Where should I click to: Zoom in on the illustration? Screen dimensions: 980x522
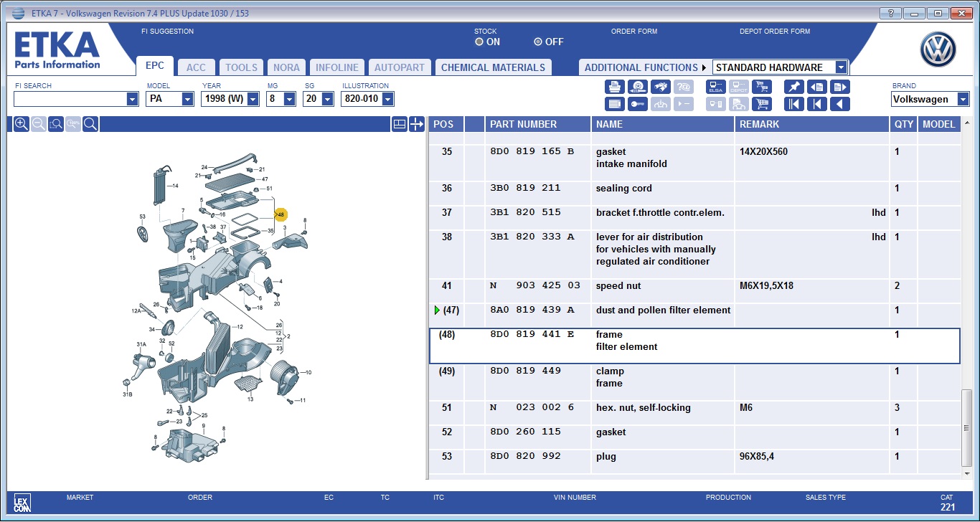[x=22, y=124]
